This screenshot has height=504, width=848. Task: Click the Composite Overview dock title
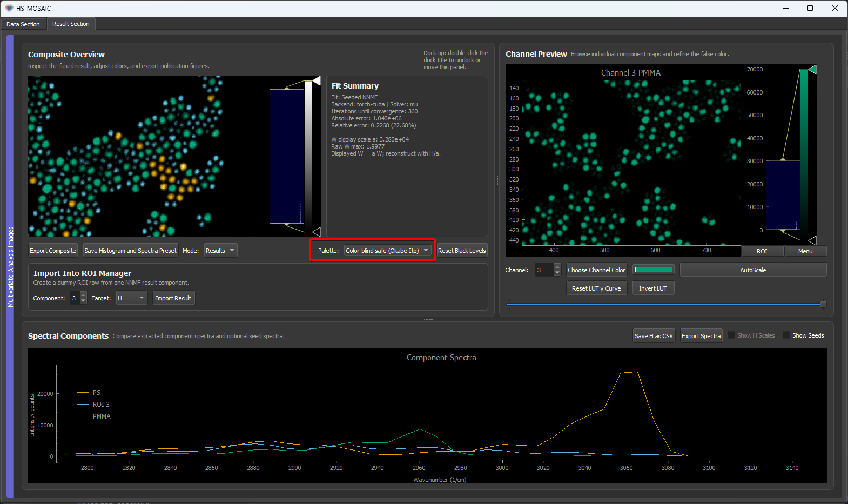tap(66, 55)
